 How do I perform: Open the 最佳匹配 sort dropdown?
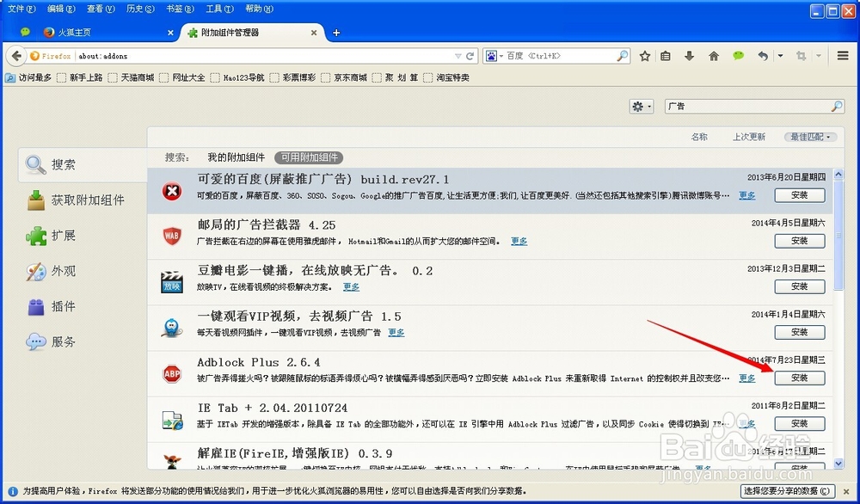[x=810, y=137]
